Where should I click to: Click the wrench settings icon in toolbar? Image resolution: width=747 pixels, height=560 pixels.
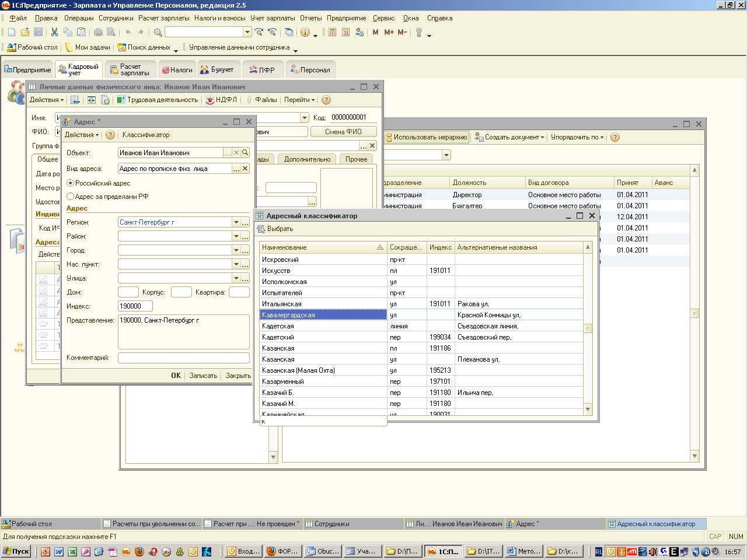point(419,32)
